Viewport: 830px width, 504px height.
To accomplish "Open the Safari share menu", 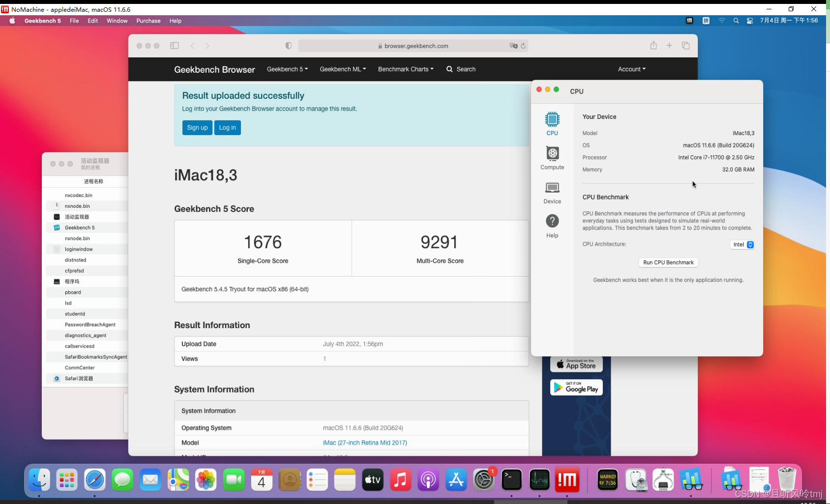I will tap(653, 45).
